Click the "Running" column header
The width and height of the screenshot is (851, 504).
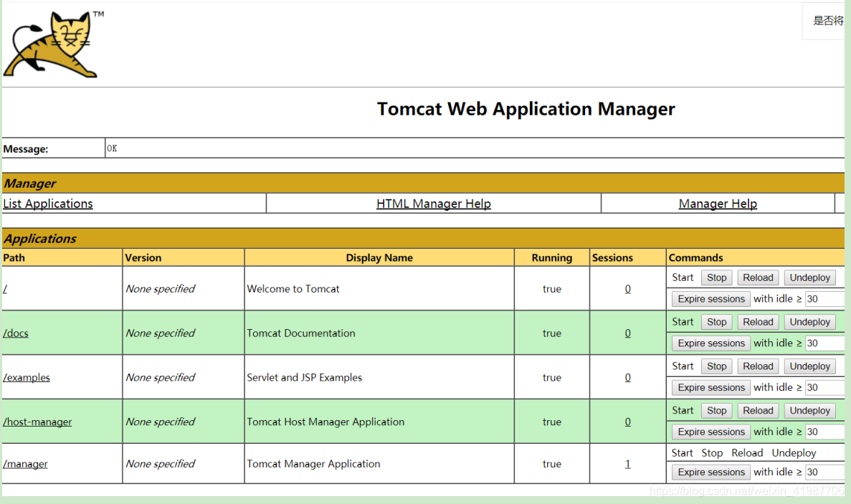click(552, 257)
